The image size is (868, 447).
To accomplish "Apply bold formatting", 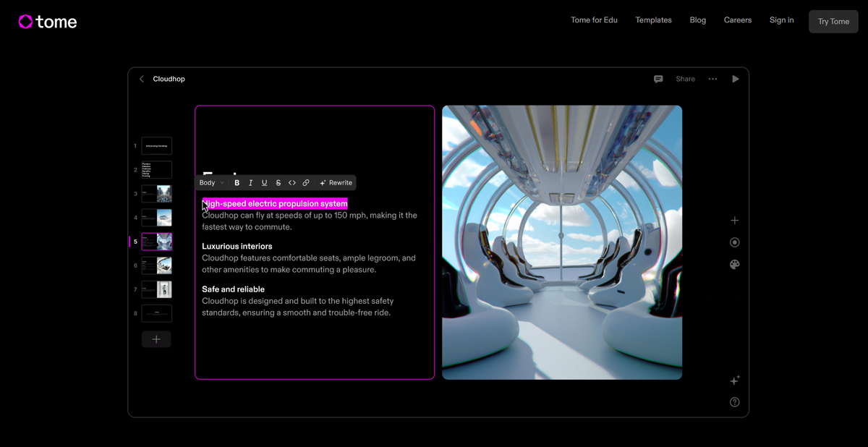I will click(x=237, y=183).
